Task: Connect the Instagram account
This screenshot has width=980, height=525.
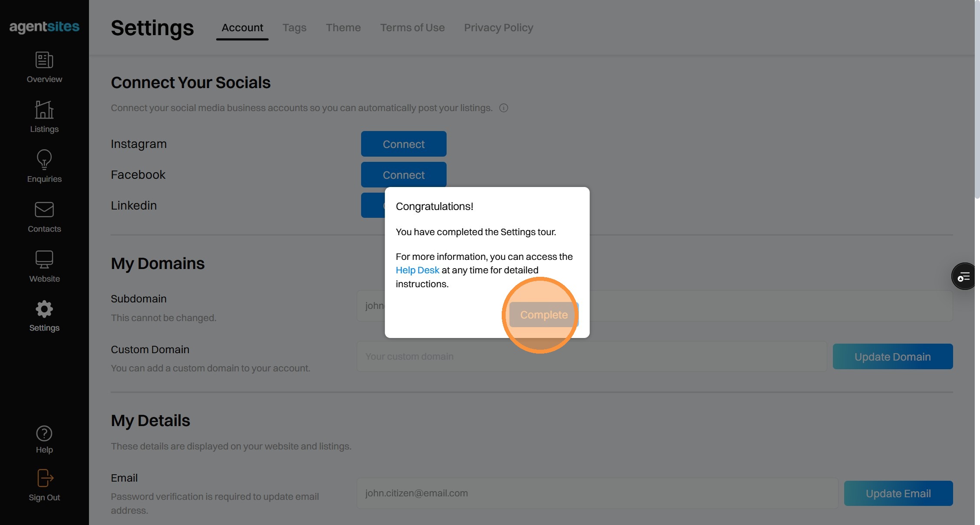Action: click(x=403, y=144)
